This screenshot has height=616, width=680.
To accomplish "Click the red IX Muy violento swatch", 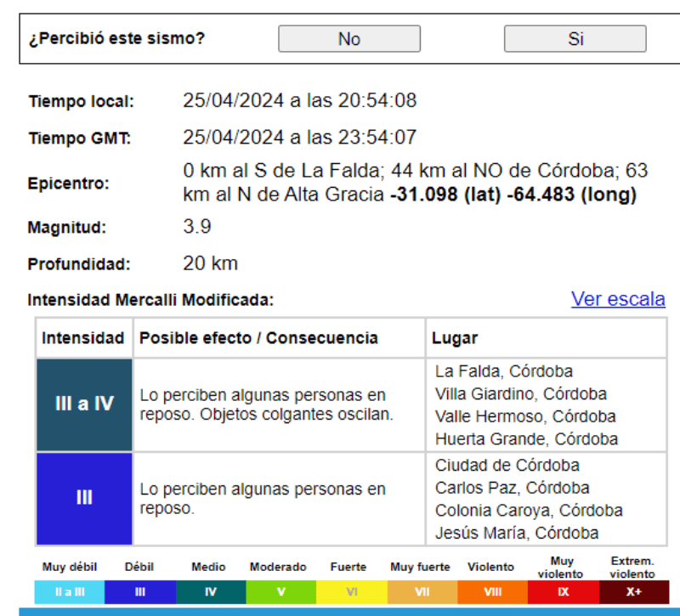I will 563,592.
